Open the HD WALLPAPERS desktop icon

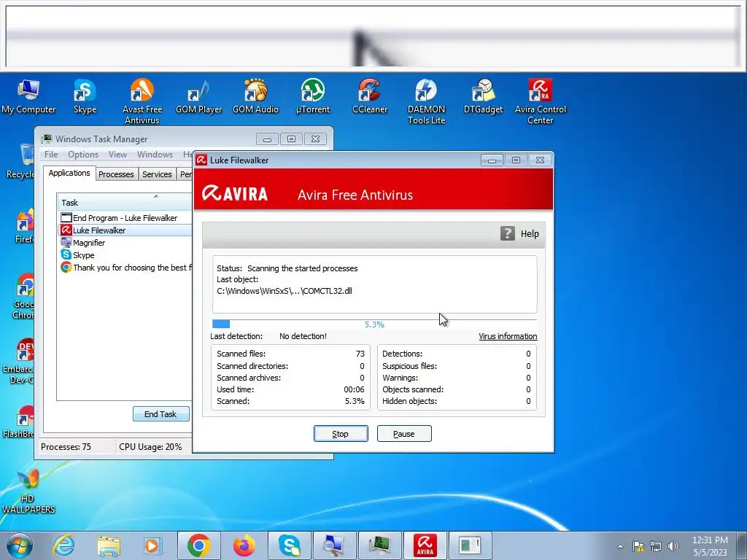point(28,492)
